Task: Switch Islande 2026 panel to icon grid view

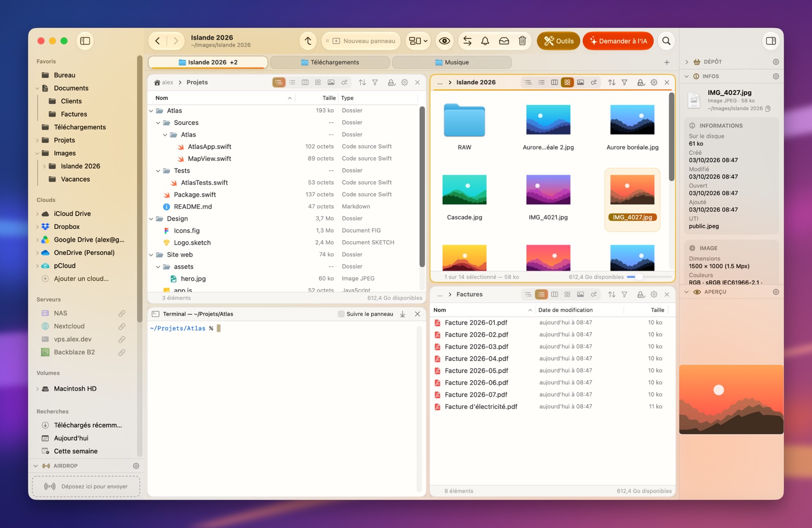Action: point(567,82)
